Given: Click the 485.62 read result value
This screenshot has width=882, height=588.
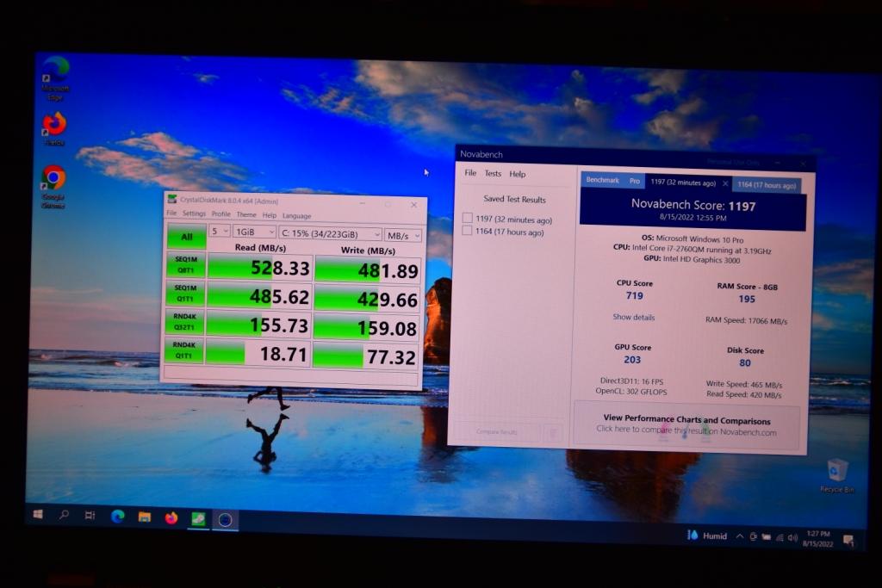Looking at the screenshot, I should 280,296.
